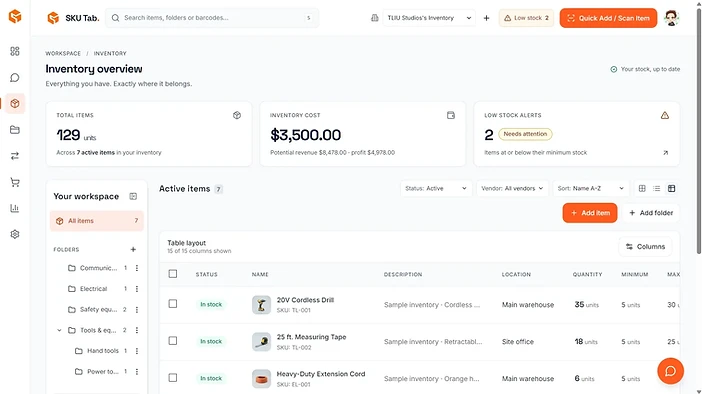The width and height of the screenshot is (702, 394).
Task: Check the 25 ft. Measuring Tape row checkbox
Action: click(173, 341)
